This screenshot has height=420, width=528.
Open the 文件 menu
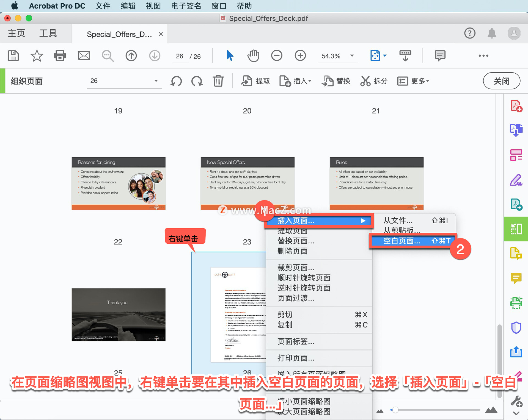click(x=103, y=6)
